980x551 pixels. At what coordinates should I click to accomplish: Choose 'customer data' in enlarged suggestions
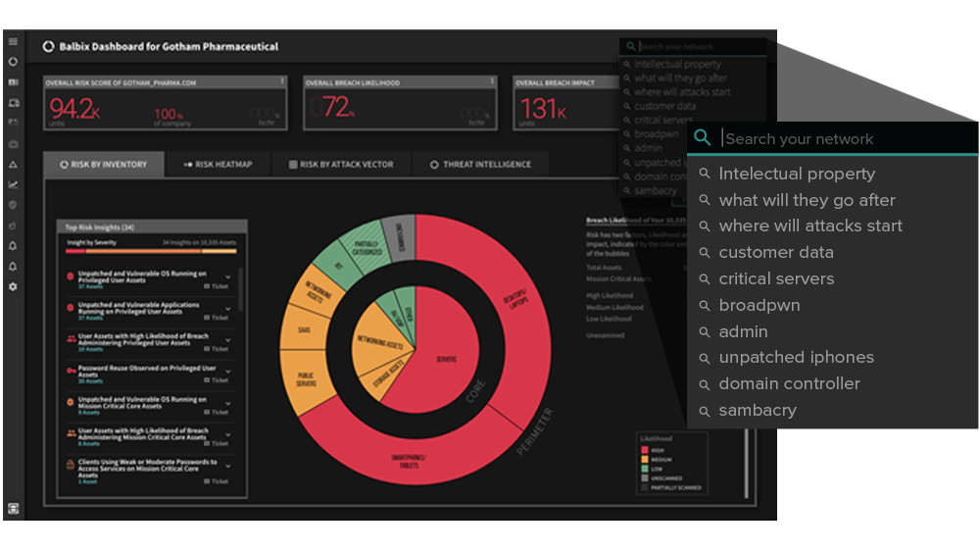775,253
